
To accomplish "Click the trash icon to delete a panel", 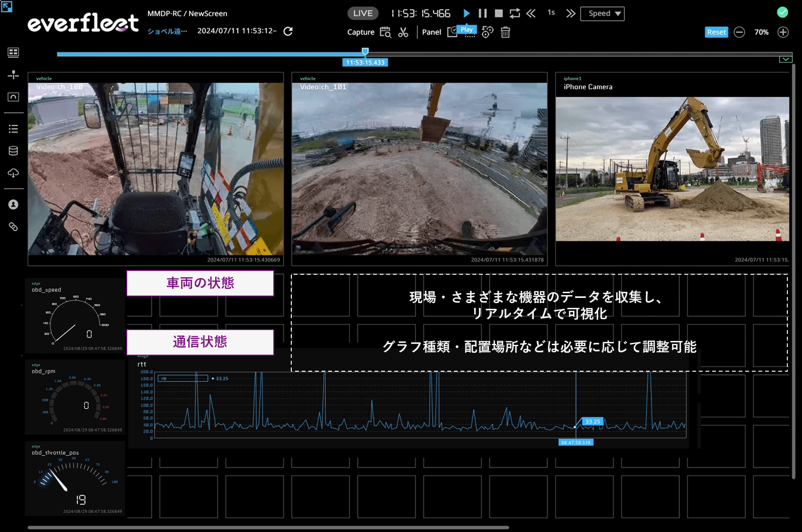I will tap(505, 32).
